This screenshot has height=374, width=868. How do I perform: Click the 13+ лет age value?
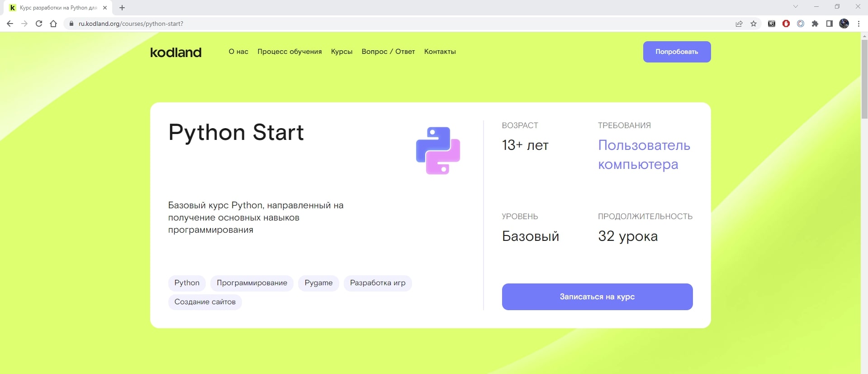coord(525,145)
